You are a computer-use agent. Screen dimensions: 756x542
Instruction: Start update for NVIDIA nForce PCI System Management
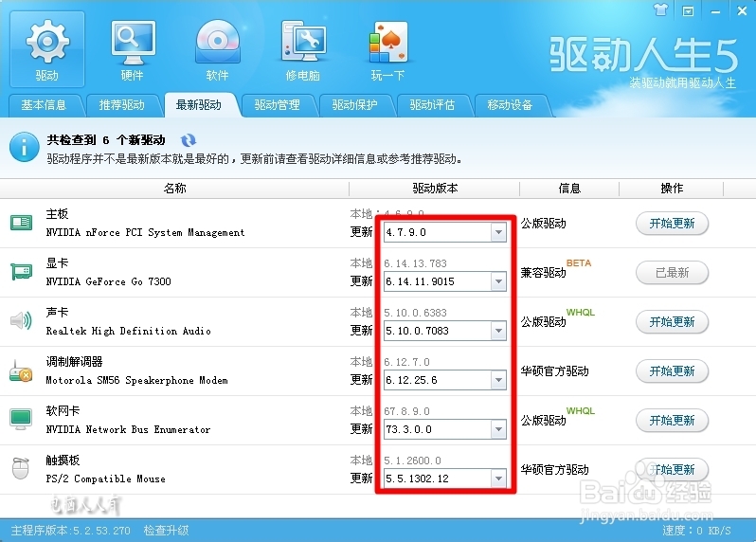coord(672,224)
